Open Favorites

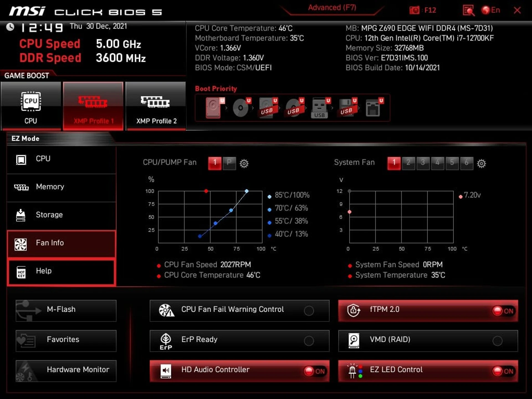tap(66, 341)
